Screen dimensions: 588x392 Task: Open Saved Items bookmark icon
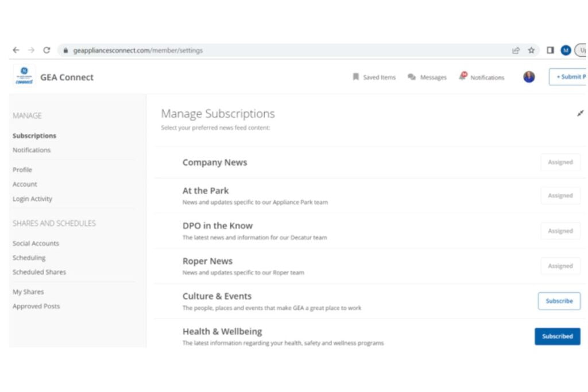click(356, 77)
